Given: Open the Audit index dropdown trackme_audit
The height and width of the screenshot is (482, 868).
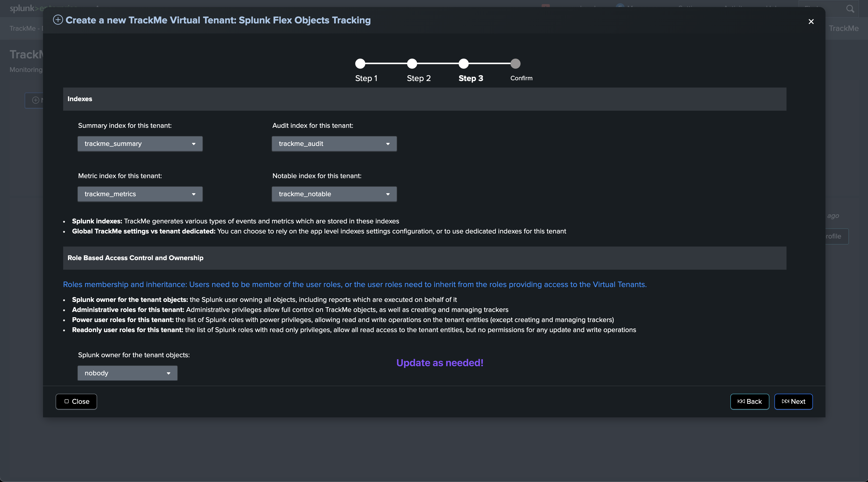Looking at the screenshot, I should click(334, 144).
